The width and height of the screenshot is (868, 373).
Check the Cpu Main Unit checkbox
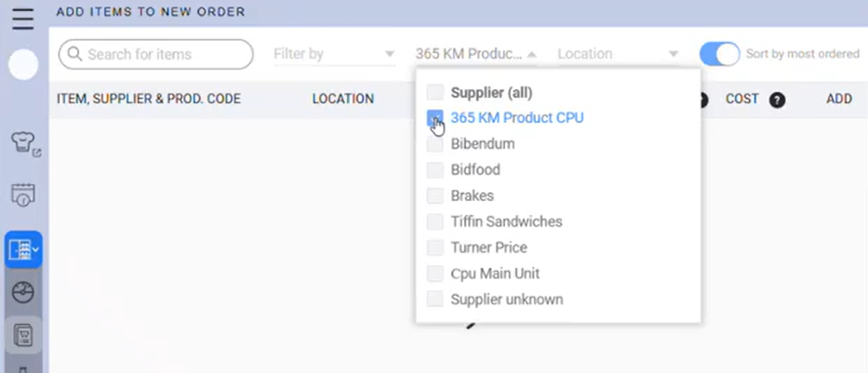point(435,273)
